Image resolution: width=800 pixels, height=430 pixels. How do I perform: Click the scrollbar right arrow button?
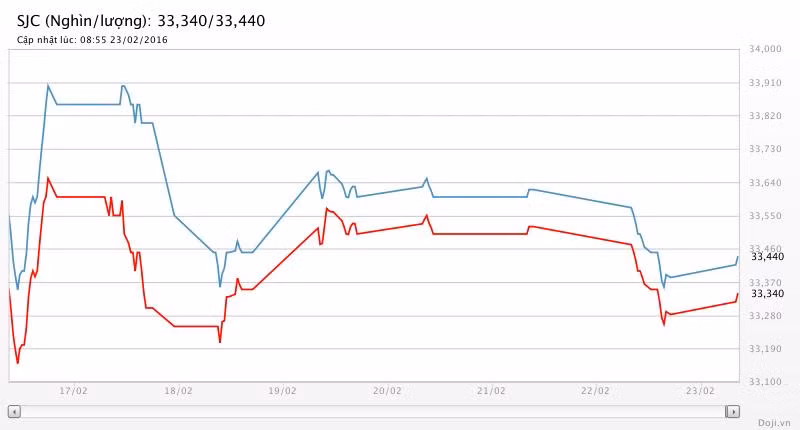click(x=733, y=411)
